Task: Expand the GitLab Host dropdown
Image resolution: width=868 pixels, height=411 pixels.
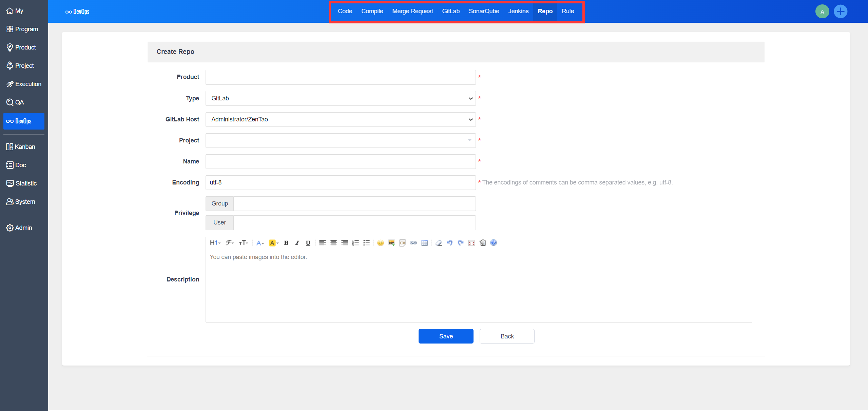Action: pos(340,119)
